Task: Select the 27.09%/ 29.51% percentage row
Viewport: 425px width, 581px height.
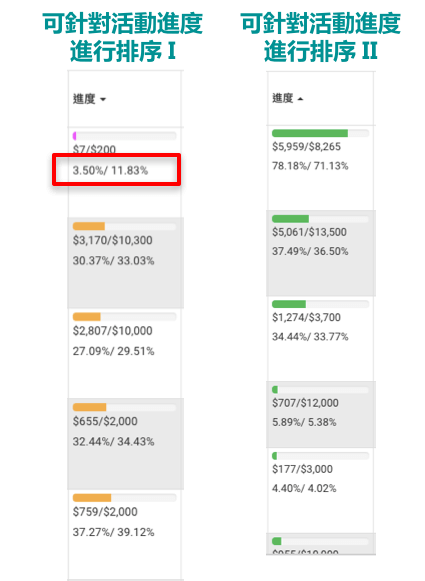Action: pos(113,351)
